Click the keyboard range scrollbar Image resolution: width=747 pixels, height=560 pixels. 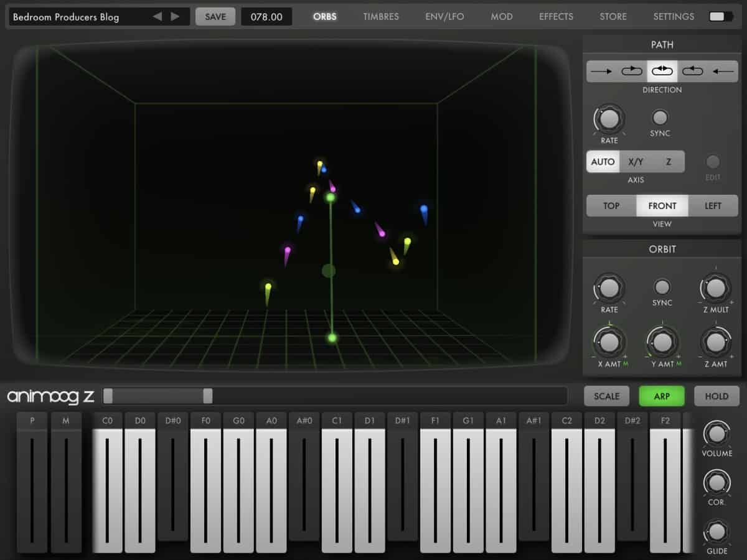(x=335, y=396)
